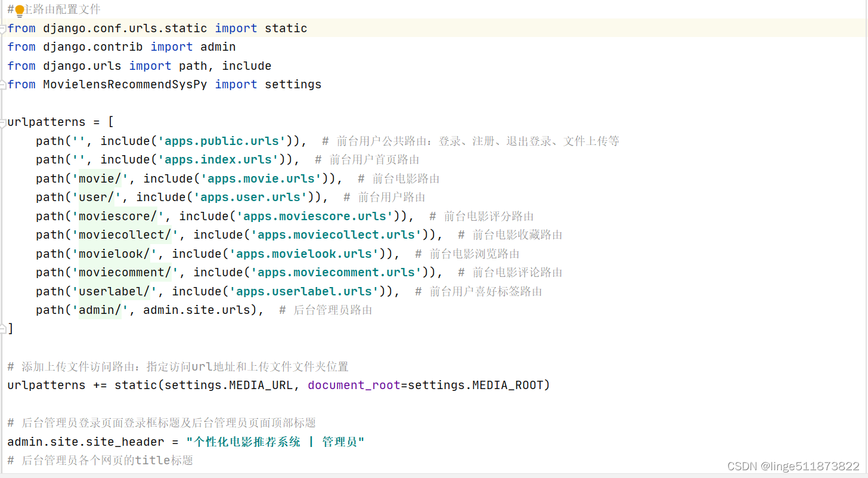The image size is (868, 478).
Task: Select 'MovielensRecommendSysPy' module name
Action: click(125, 84)
